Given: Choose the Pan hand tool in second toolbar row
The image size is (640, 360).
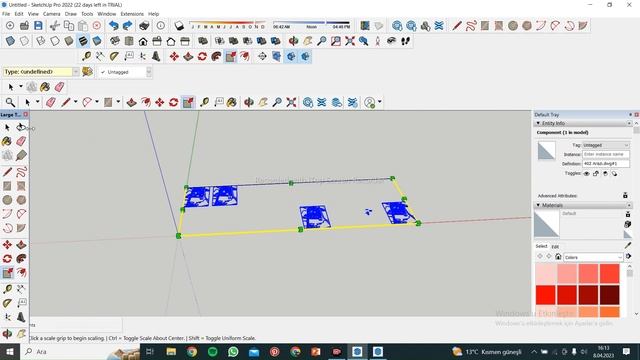Looking at the screenshot, I should 307,41.
